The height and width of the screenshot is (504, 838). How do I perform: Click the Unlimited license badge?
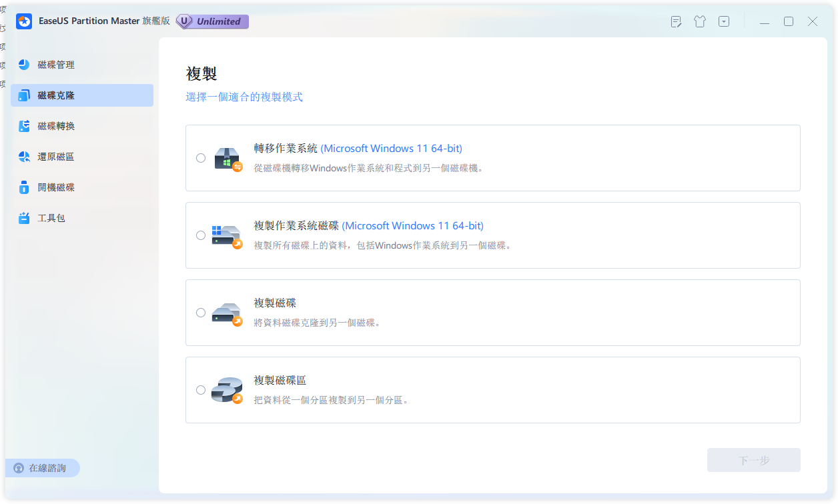212,21
